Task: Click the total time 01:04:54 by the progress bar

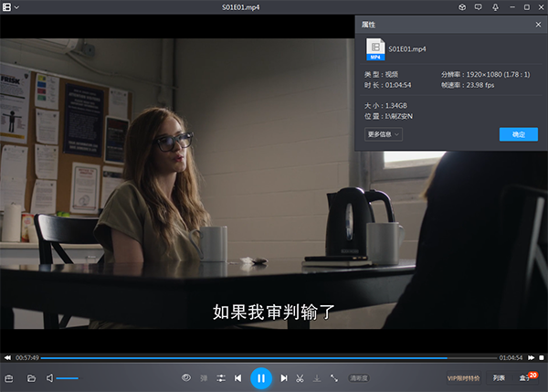Action: tap(511, 357)
